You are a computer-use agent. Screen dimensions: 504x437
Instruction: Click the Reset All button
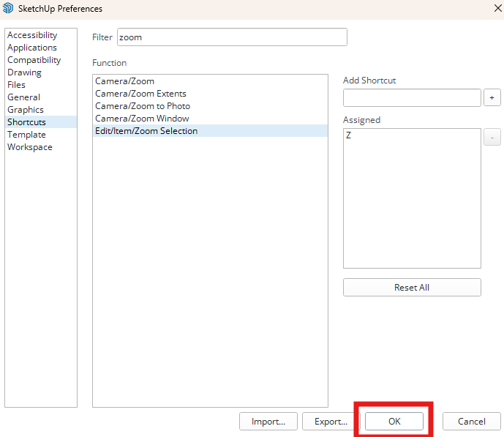pyautogui.click(x=412, y=287)
